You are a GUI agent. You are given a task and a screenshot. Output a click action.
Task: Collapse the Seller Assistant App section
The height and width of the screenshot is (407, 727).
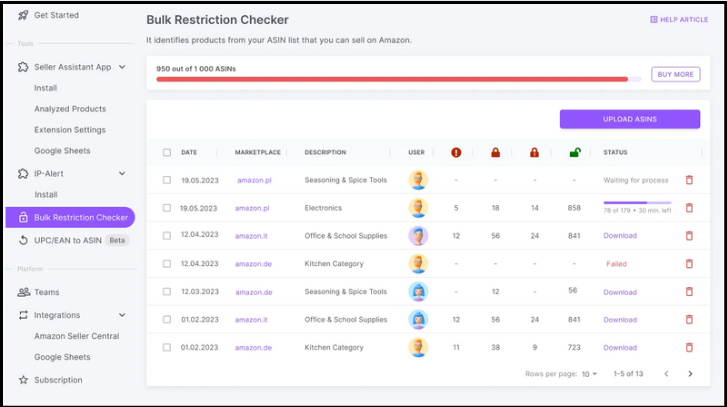(x=122, y=67)
